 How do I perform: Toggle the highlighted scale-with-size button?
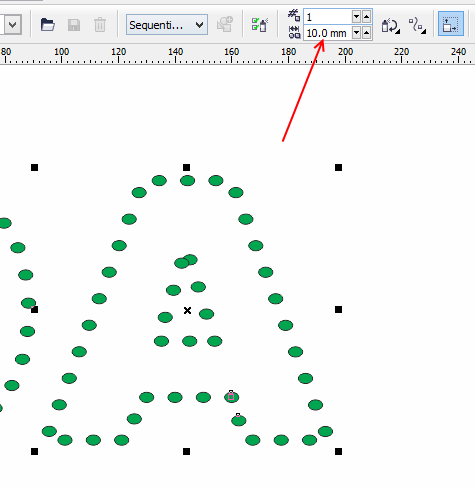tap(451, 24)
